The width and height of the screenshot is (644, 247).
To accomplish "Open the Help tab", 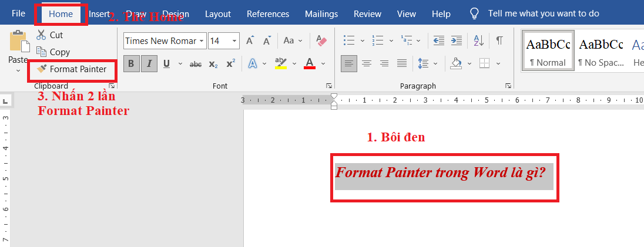I will [441, 14].
